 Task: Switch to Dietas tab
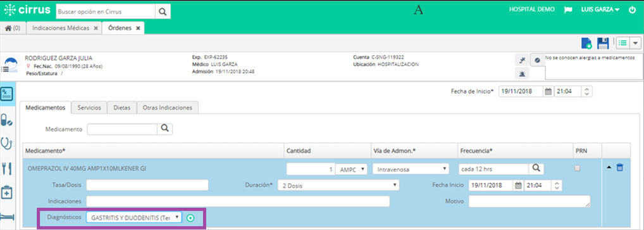pos(122,107)
